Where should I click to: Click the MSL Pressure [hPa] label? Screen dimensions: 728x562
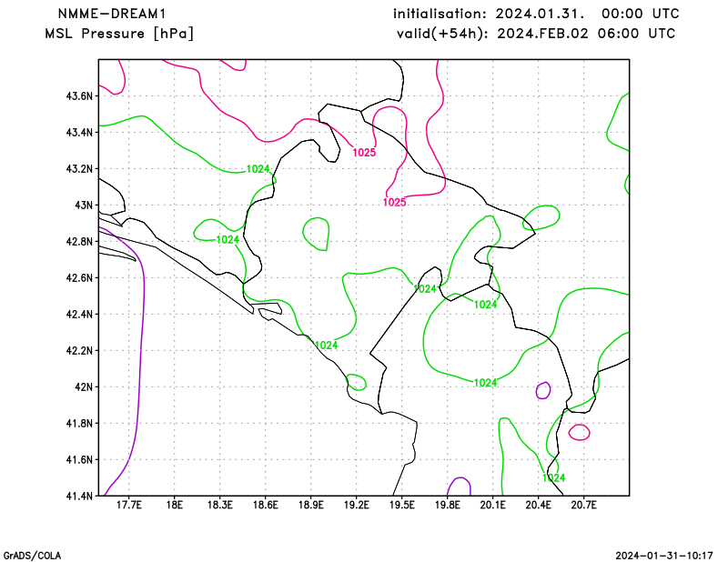tap(119, 34)
